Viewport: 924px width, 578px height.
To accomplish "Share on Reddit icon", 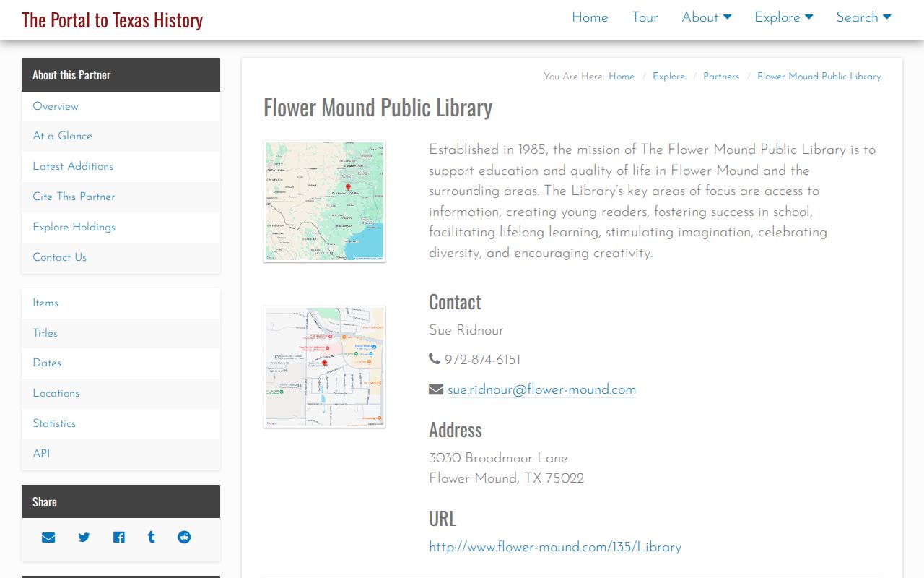I will pos(184,537).
